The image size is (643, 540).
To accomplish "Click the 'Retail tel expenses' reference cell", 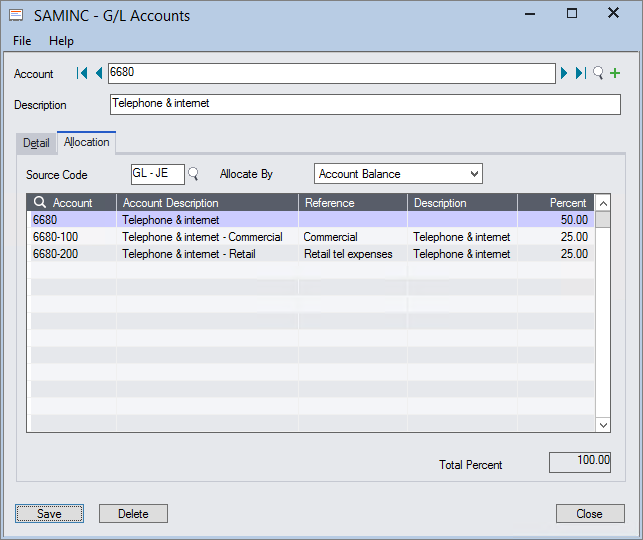I will pos(353,254).
